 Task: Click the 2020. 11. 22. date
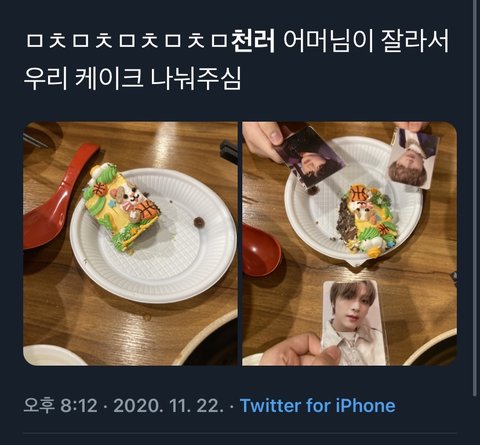click(x=168, y=406)
